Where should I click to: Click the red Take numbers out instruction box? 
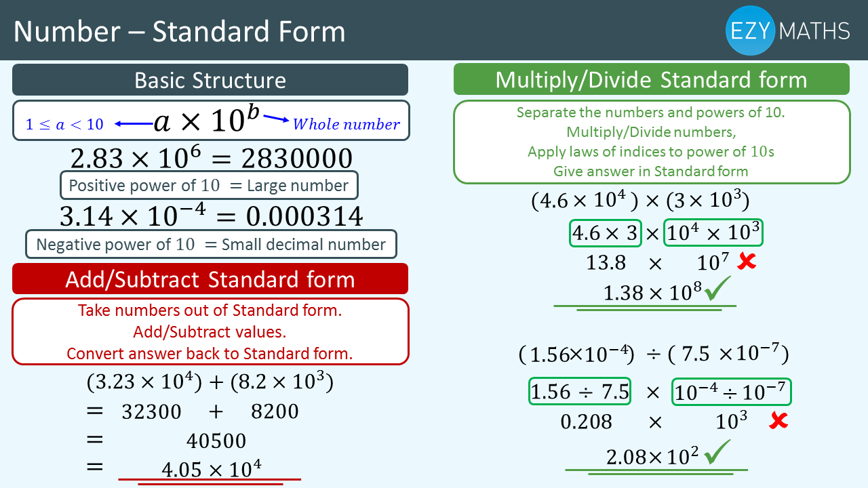click(210, 331)
